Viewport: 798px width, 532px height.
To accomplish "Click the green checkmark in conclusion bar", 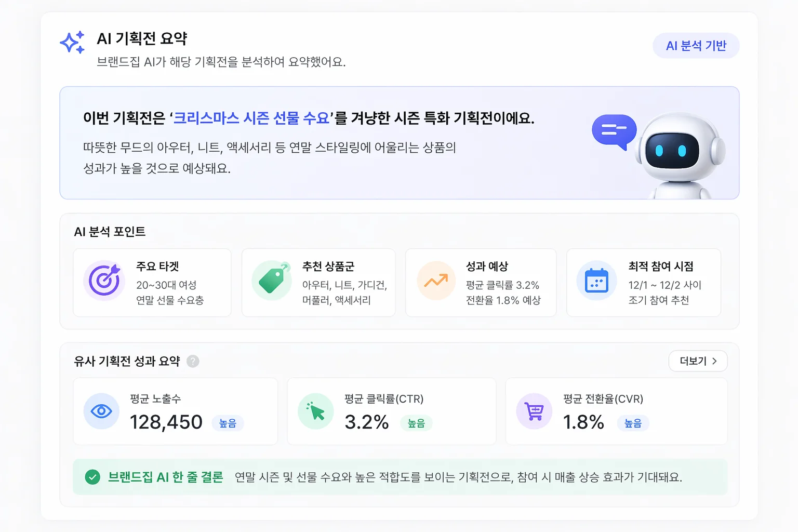I will [92, 477].
